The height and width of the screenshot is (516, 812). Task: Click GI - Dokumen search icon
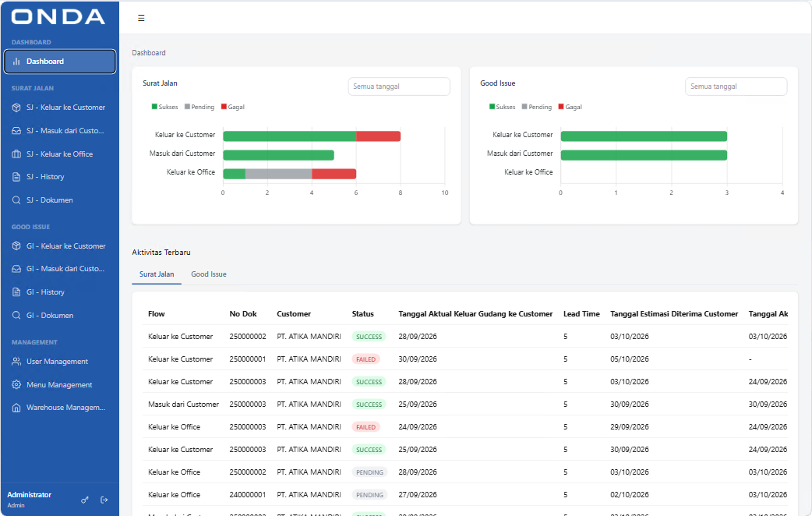pyautogui.click(x=16, y=315)
